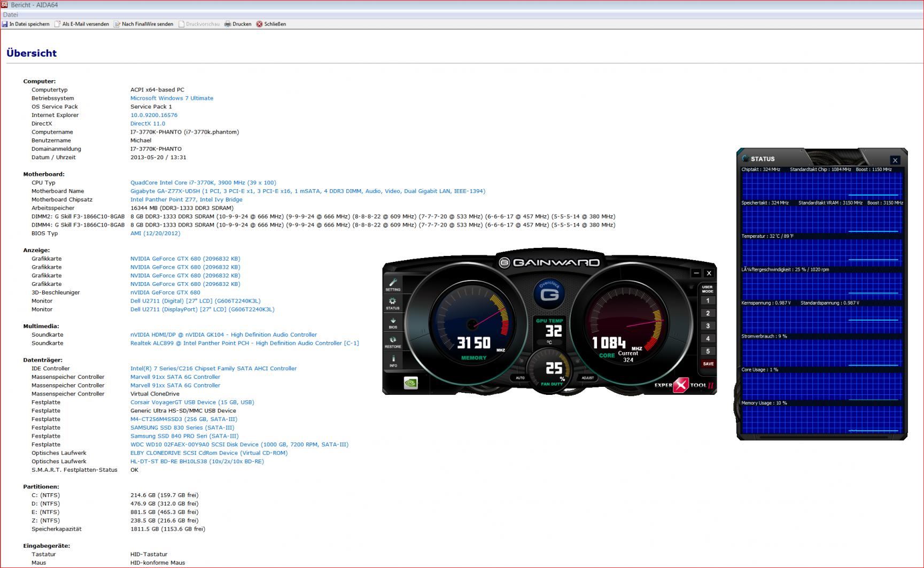
Task: Open SAMSUNG SSD 830 Series link
Action: (182, 428)
